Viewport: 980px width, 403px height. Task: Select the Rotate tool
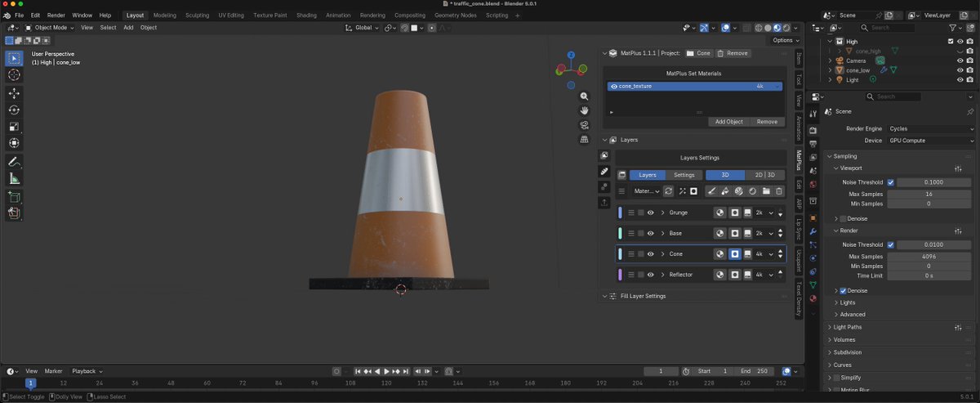coord(14,110)
